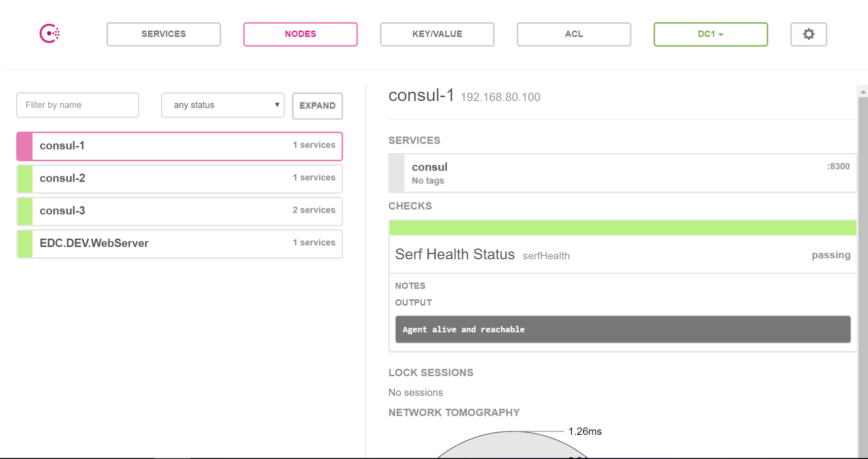Select the EDC.DEV.WebServer node
This screenshot has height=459, width=868.
(179, 244)
